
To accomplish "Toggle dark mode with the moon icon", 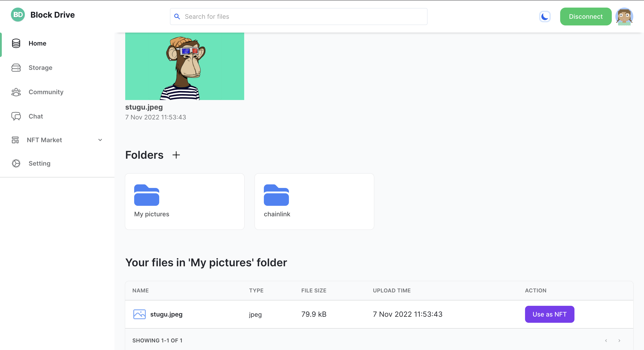I will [x=544, y=17].
